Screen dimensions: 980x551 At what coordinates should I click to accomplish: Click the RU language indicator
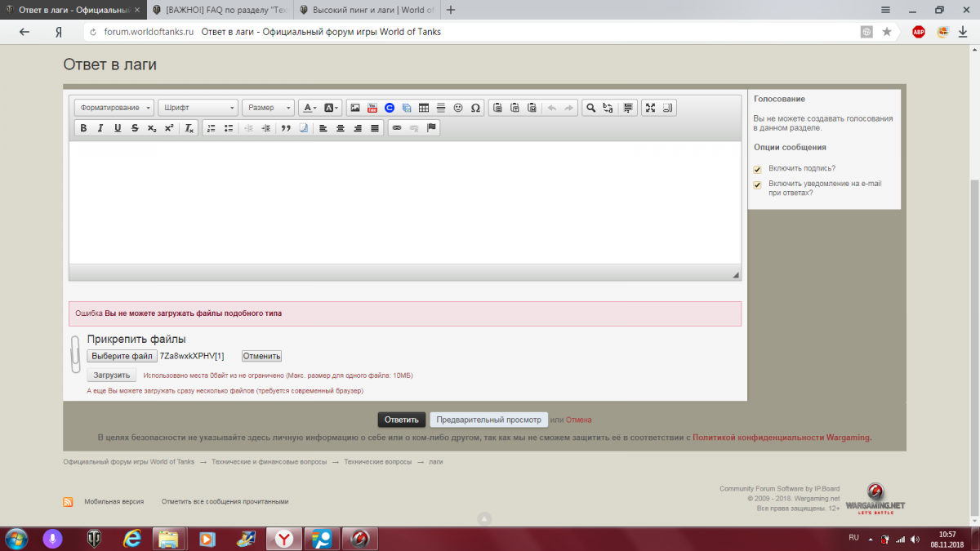click(854, 537)
